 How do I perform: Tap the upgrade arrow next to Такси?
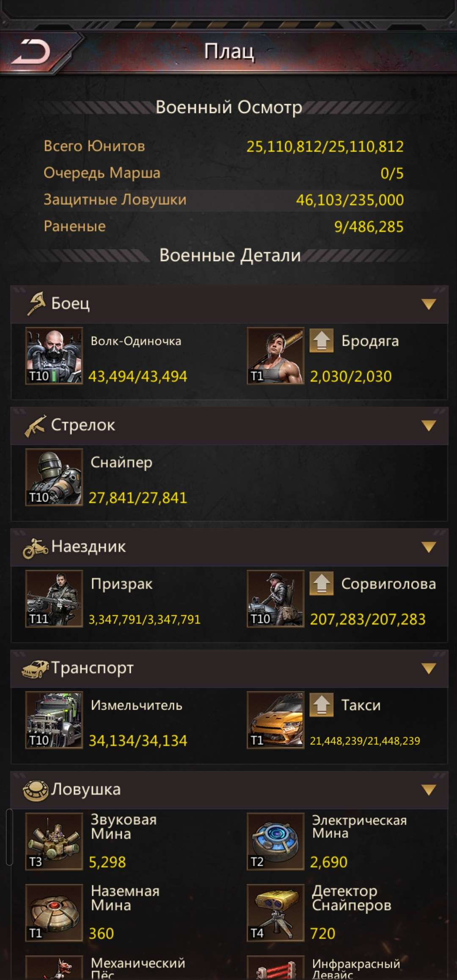tap(322, 705)
